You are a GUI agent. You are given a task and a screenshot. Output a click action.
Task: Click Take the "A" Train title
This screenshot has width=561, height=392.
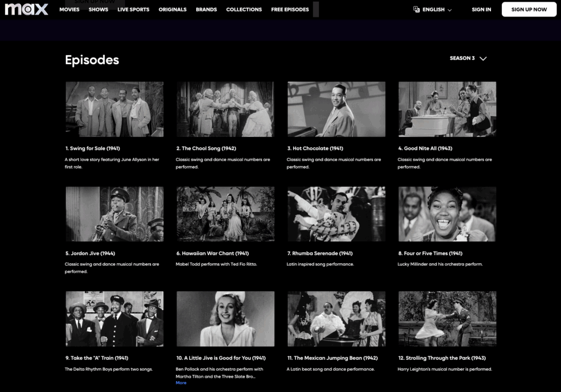tap(96, 358)
